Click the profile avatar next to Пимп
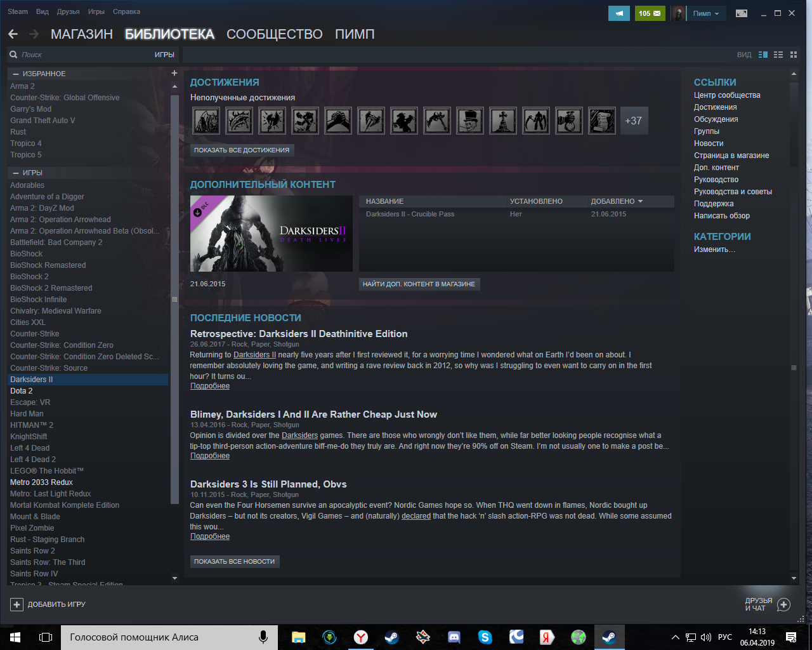812x650 pixels. point(679,13)
